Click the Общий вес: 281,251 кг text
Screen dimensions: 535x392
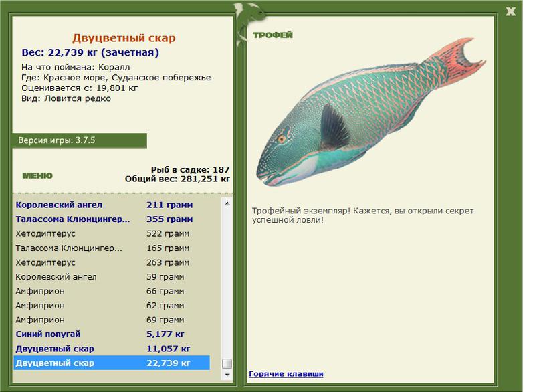tap(177, 179)
